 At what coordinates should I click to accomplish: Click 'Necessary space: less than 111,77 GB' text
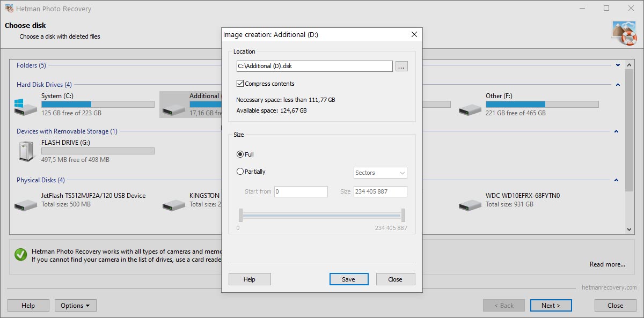point(286,100)
